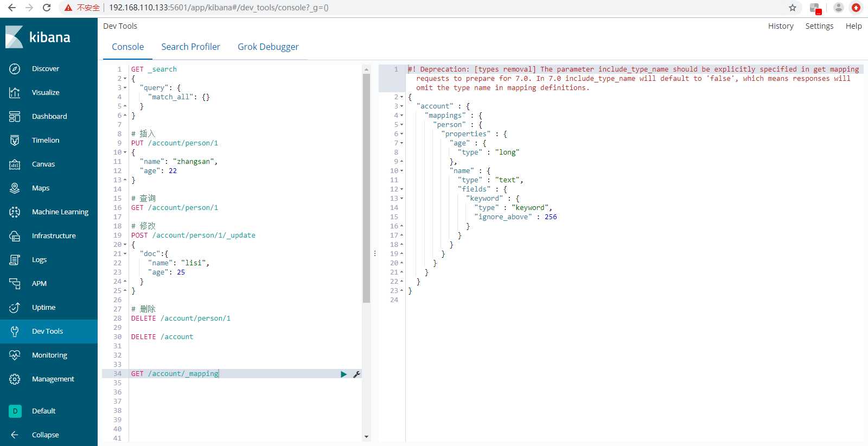The height and width of the screenshot is (446, 868).
Task: Open the Monitoring heartbeat icon
Action: coord(15,355)
